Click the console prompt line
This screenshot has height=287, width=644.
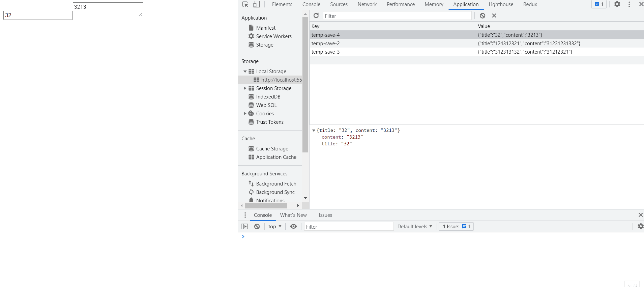(x=441, y=237)
